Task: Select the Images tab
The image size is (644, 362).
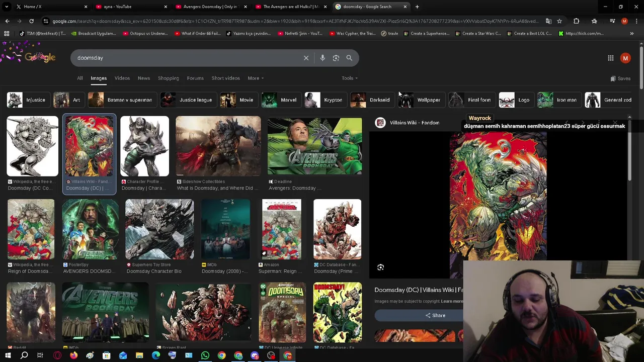Action: point(99,78)
